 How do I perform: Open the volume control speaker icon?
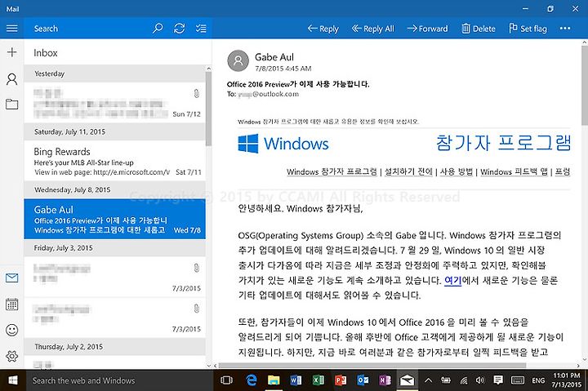[480, 380]
